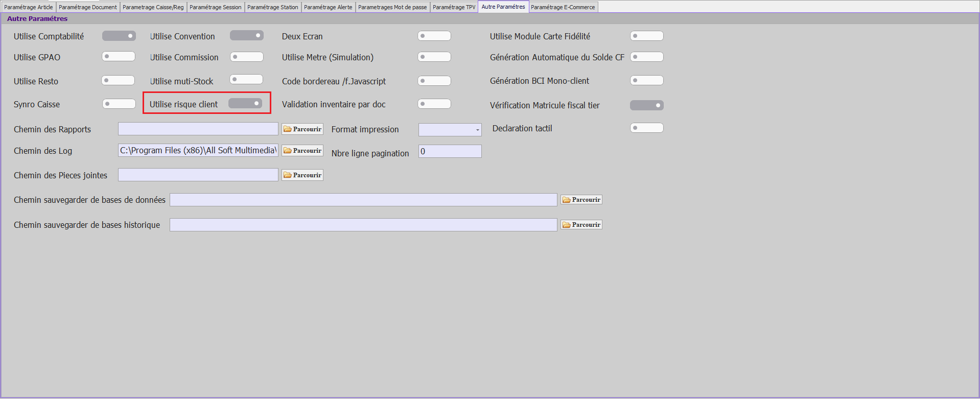This screenshot has width=980, height=399.
Task: Enable the Deux Ecran switch
Action: [434, 36]
